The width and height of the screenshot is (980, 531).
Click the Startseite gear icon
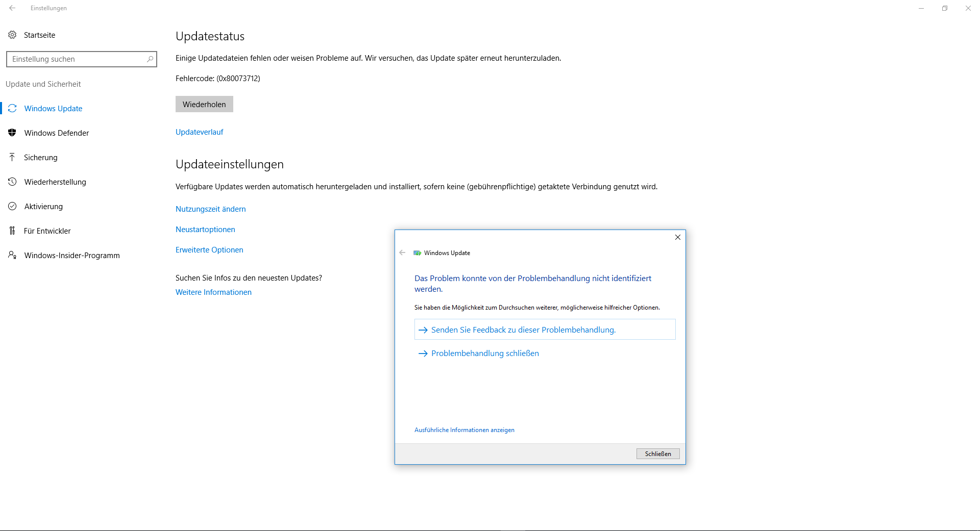tap(12, 35)
